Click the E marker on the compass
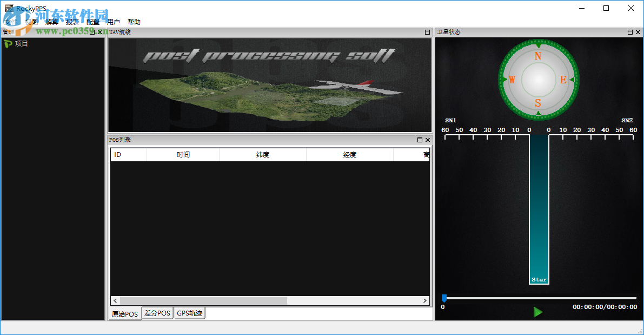Screen dimensions: 644x335 point(563,80)
